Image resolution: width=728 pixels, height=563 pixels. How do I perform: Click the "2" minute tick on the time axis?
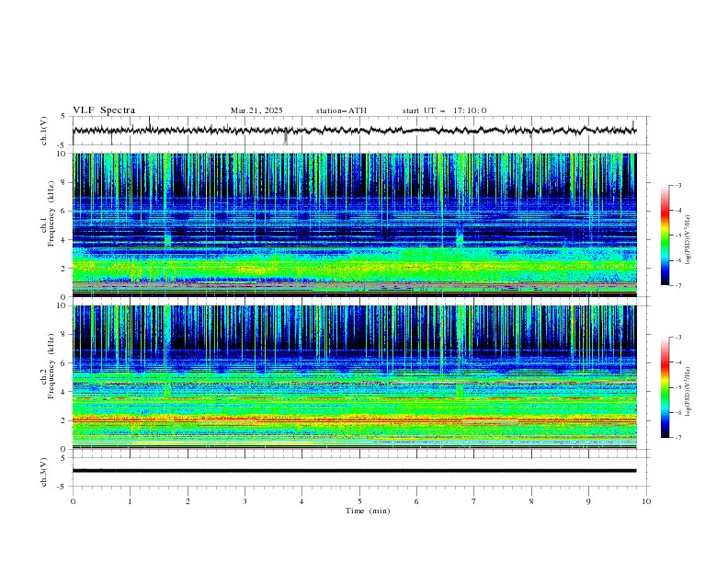click(x=188, y=501)
